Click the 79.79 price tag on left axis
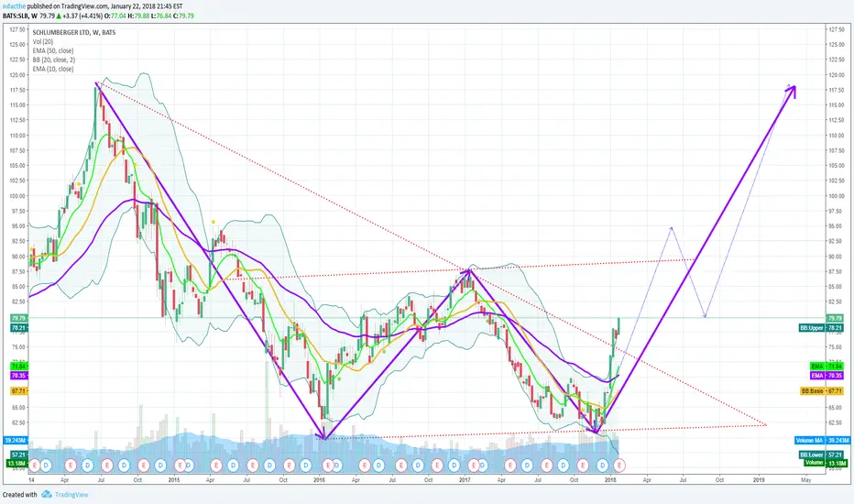This screenshot has width=854, height=504. click(x=18, y=318)
